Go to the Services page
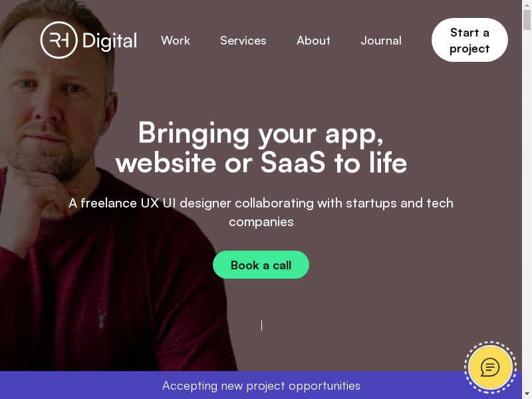 (x=243, y=41)
